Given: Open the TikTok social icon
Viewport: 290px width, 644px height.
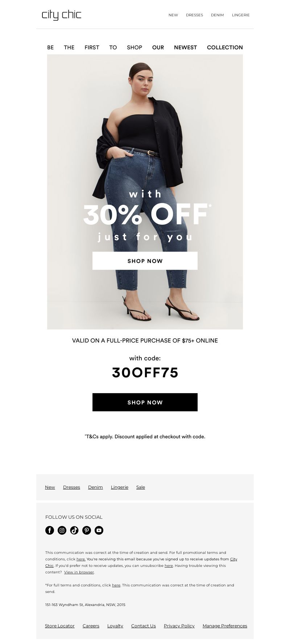Looking at the screenshot, I should point(74,530).
